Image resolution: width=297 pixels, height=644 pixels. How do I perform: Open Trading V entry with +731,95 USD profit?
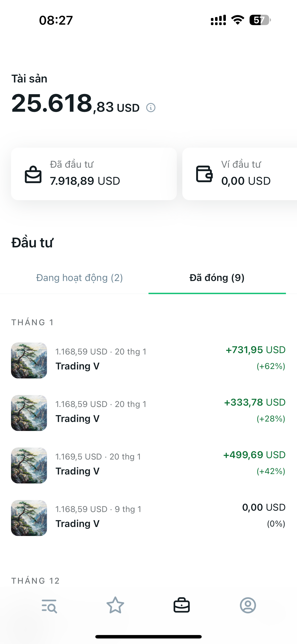click(148, 360)
